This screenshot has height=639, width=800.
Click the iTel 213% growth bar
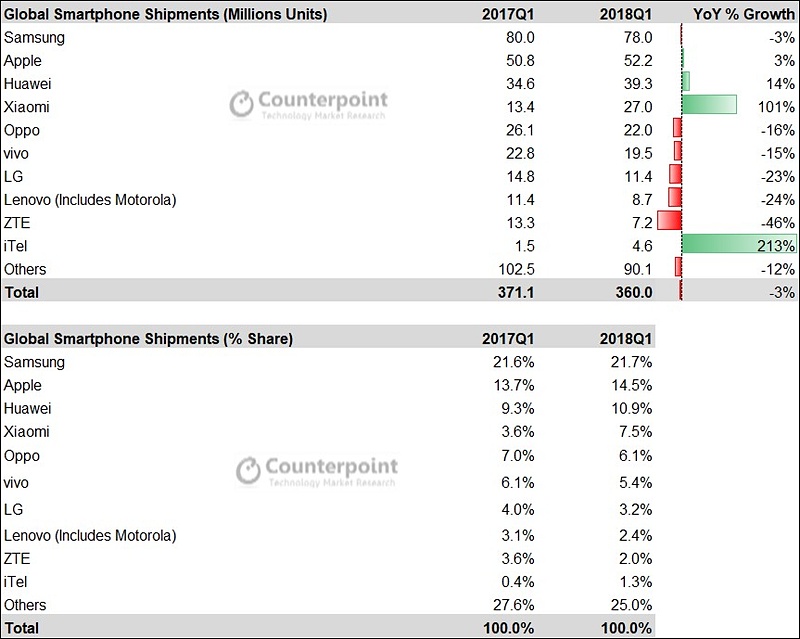tap(739, 244)
